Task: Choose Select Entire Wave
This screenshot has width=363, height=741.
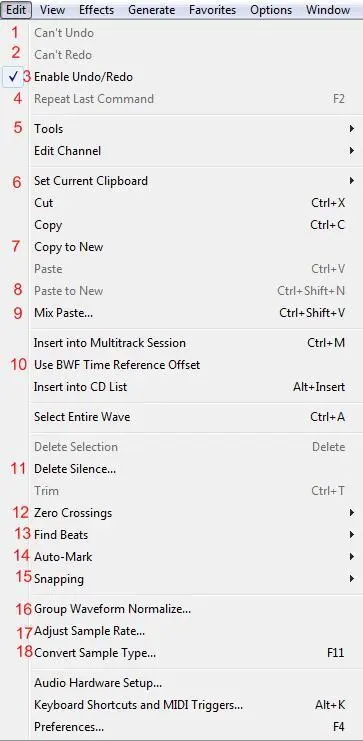Action: click(194, 417)
